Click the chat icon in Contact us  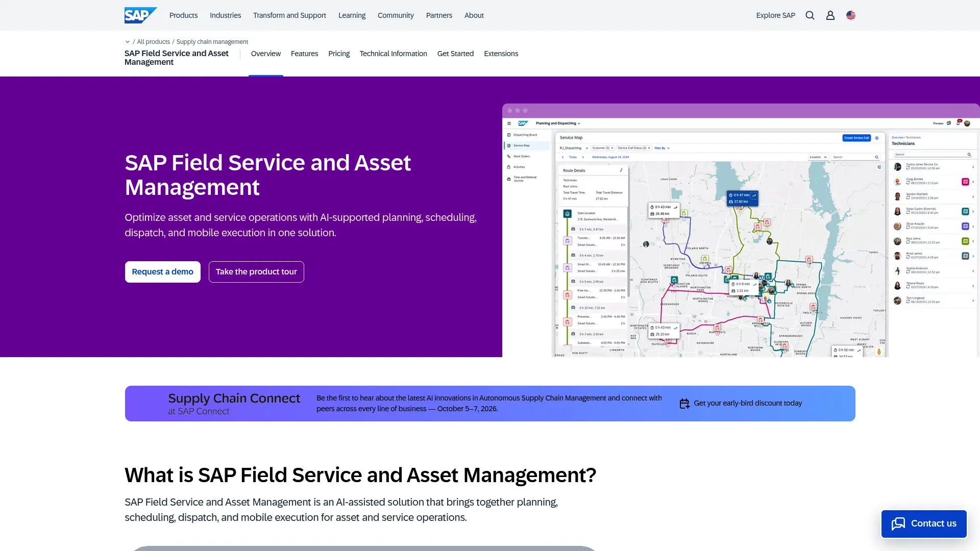point(898,523)
